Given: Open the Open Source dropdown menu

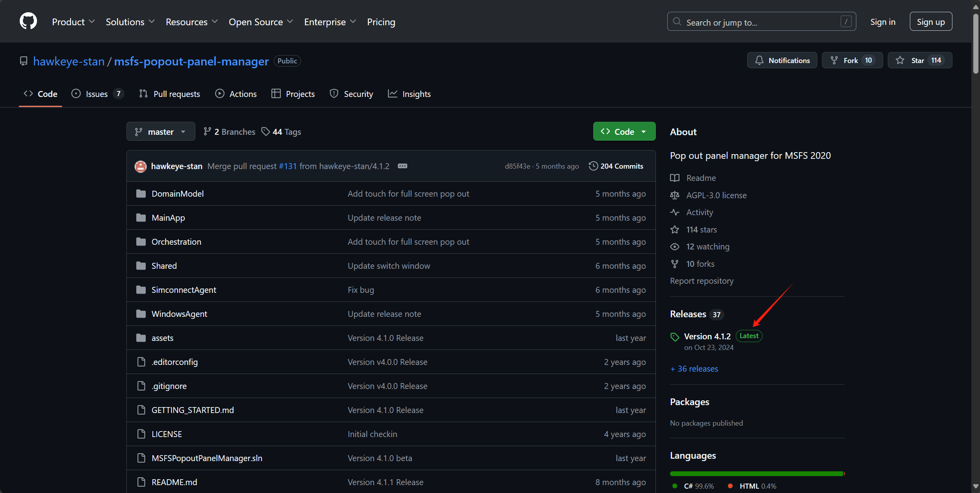Looking at the screenshot, I should pos(261,22).
